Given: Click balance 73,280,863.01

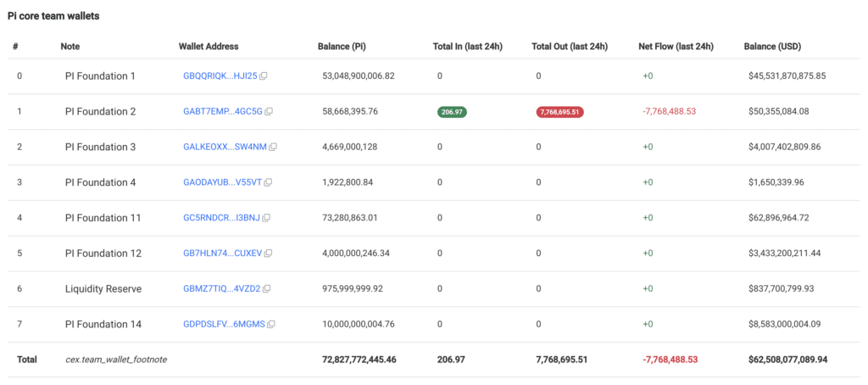Looking at the screenshot, I should tap(350, 218).
